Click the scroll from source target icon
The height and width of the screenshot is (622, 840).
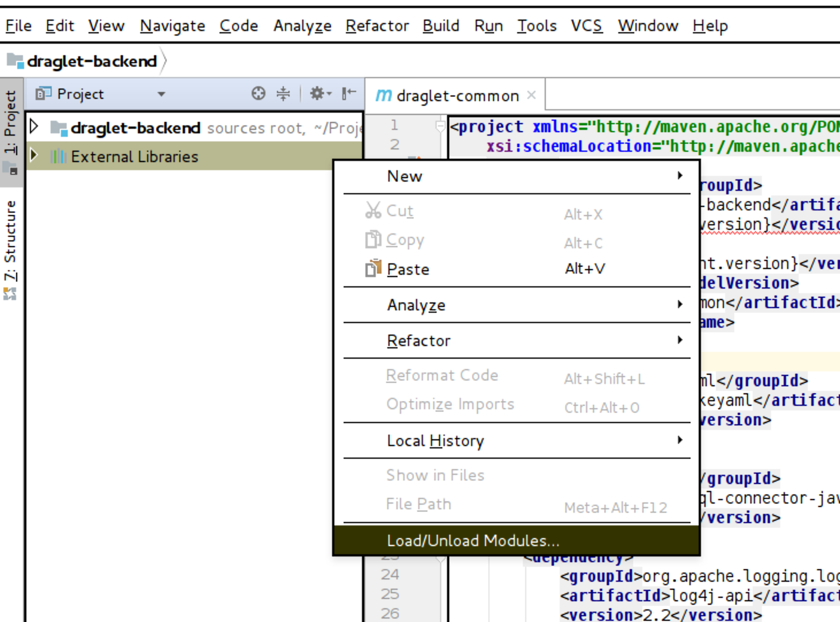pos(259,93)
